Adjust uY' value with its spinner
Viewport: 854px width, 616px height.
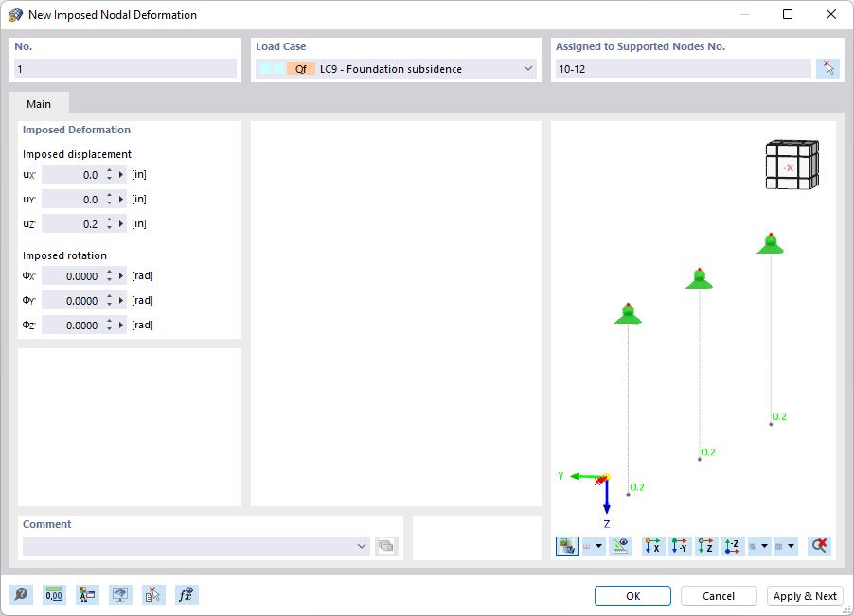(109, 199)
